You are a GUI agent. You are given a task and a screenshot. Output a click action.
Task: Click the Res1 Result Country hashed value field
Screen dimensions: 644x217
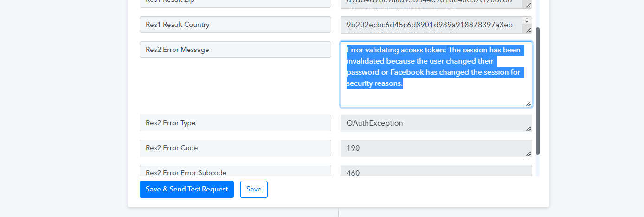pyautogui.click(x=436, y=25)
